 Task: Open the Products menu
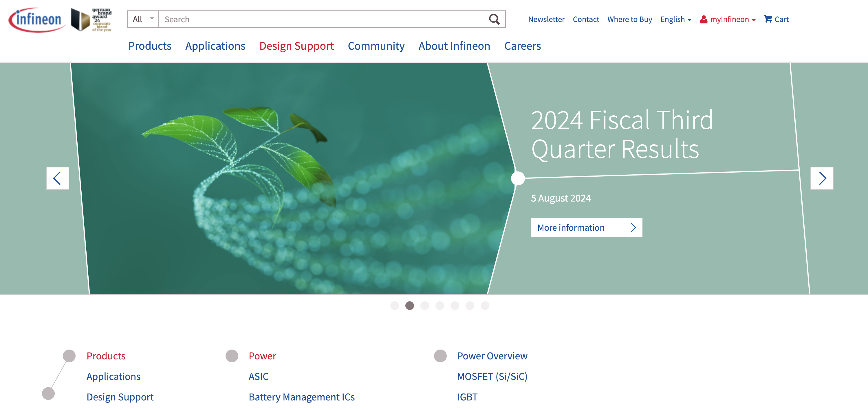pyautogui.click(x=150, y=46)
